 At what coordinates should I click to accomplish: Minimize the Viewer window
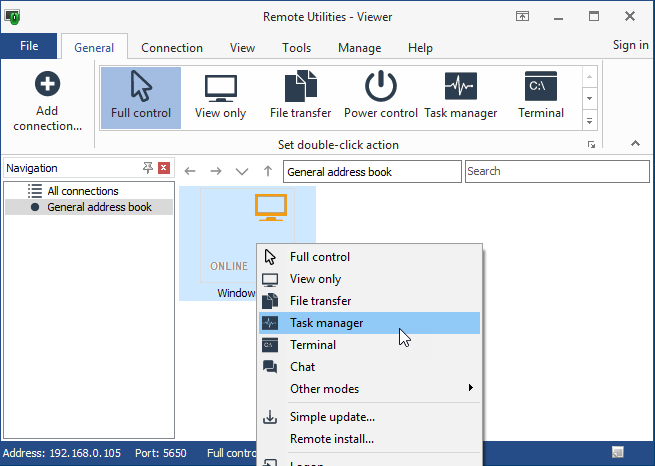(x=558, y=17)
